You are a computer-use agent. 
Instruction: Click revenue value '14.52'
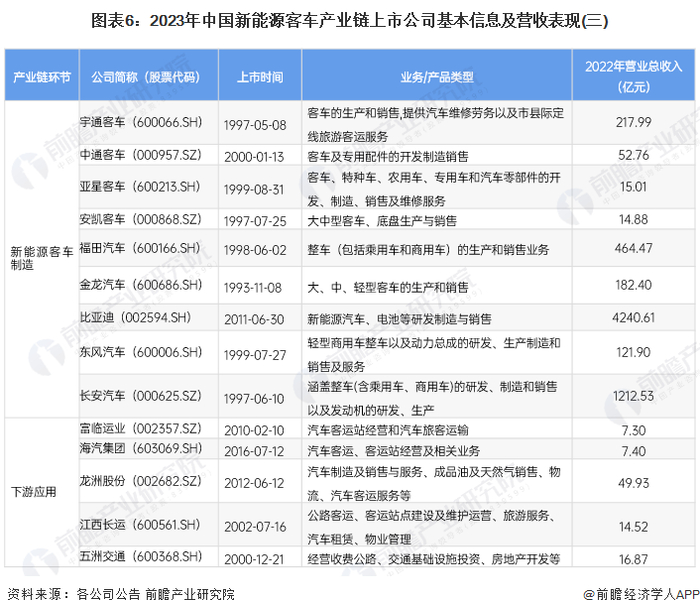pos(633,527)
